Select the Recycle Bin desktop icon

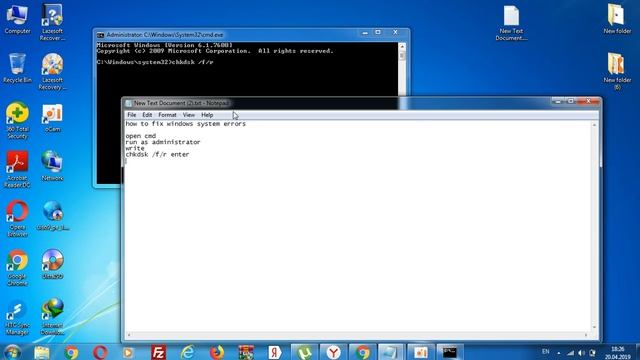coord(17,69)
